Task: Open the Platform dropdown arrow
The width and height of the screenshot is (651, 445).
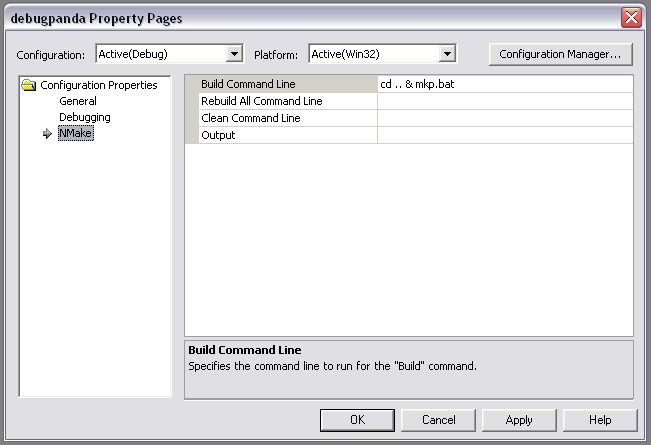Action: coord(447,54)
